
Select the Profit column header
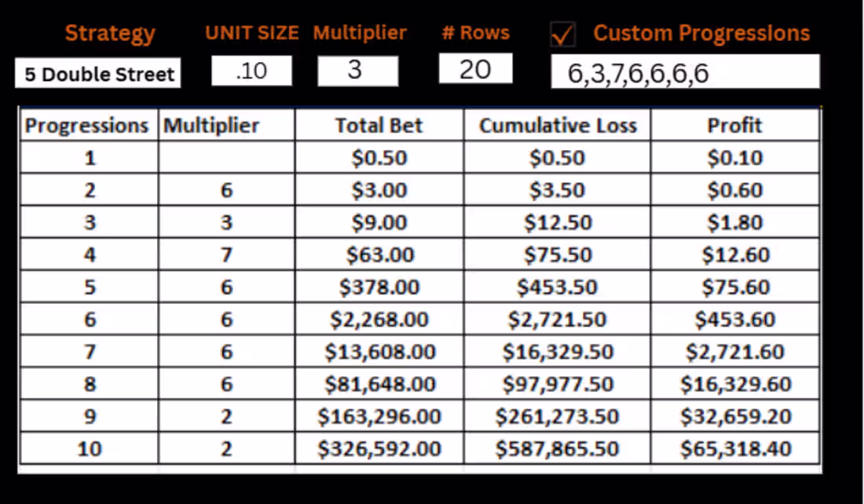[x=734, y=125]
